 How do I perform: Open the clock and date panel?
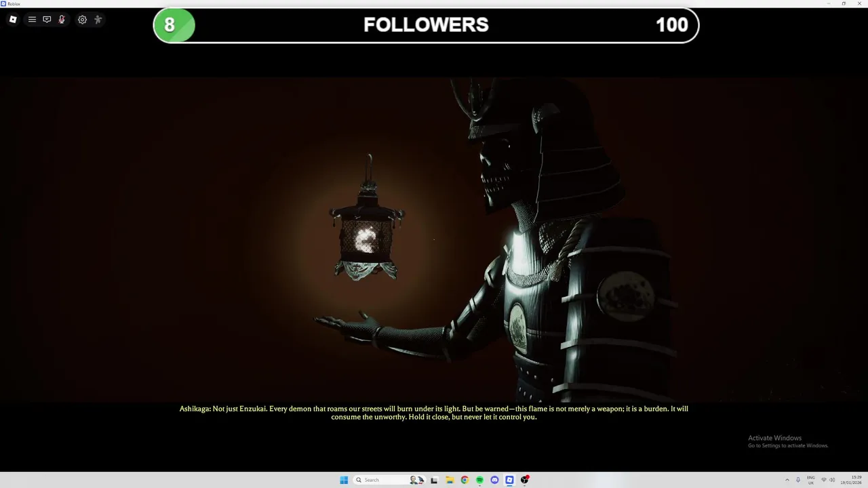851,480
